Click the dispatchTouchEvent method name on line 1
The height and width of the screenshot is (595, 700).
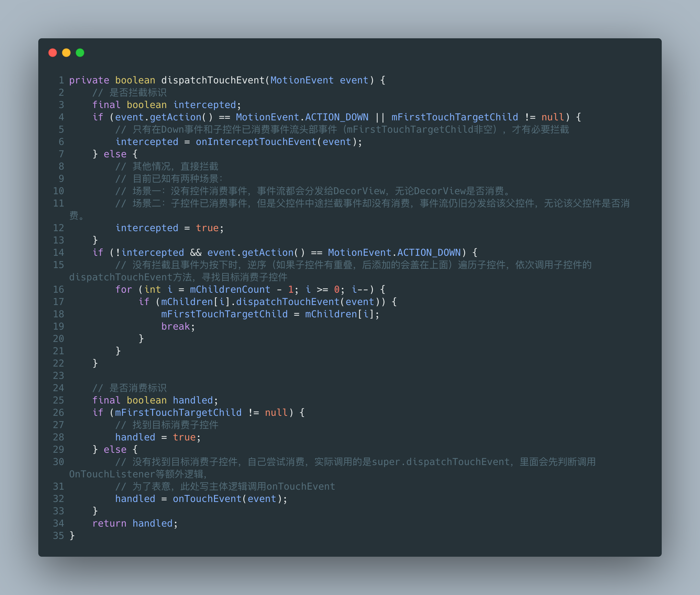(x=213, y=80)
